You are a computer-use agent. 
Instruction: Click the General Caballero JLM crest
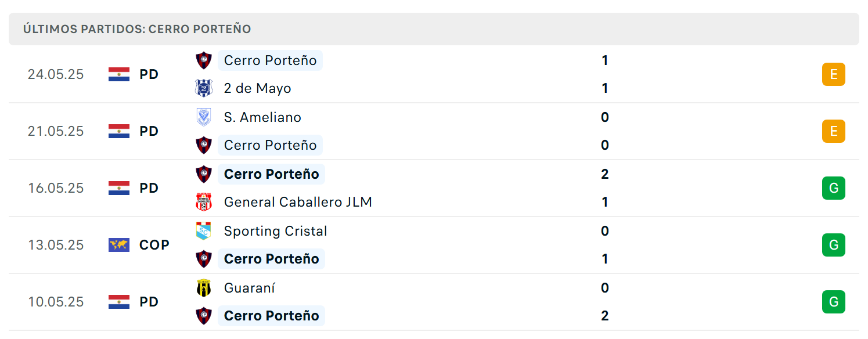point(204,202)
